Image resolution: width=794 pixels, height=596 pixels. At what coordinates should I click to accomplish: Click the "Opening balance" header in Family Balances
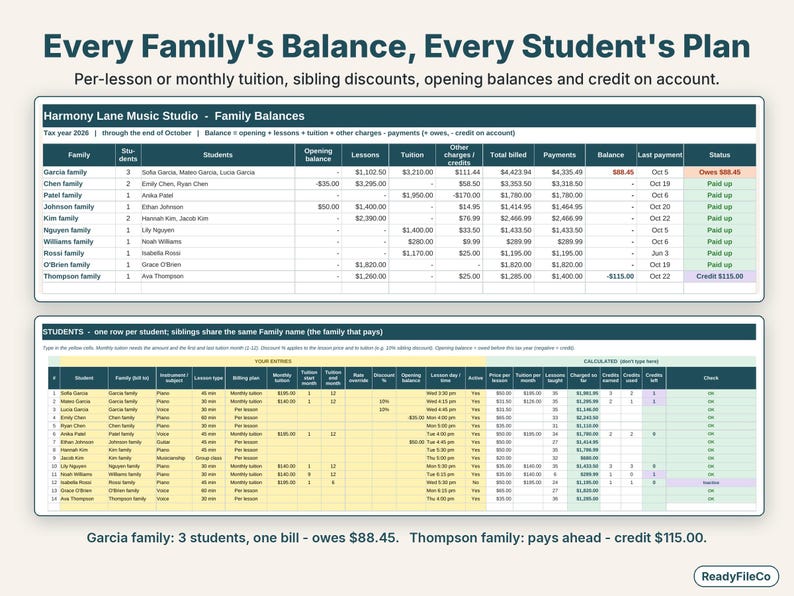pyautogui.click(x=318, y=155)
